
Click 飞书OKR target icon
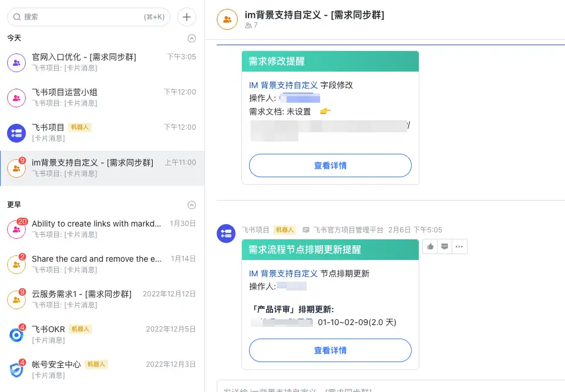(16, 335)
